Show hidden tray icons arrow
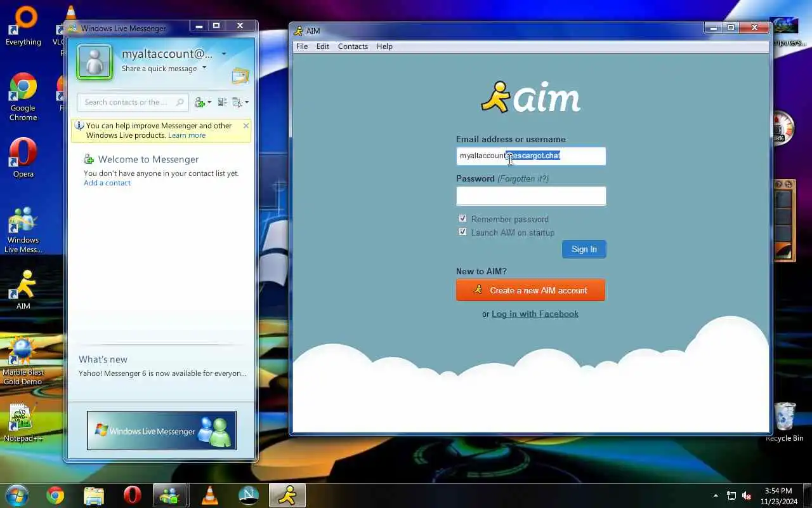This screenshot has height=508, width=812. [x=716, y=496]
